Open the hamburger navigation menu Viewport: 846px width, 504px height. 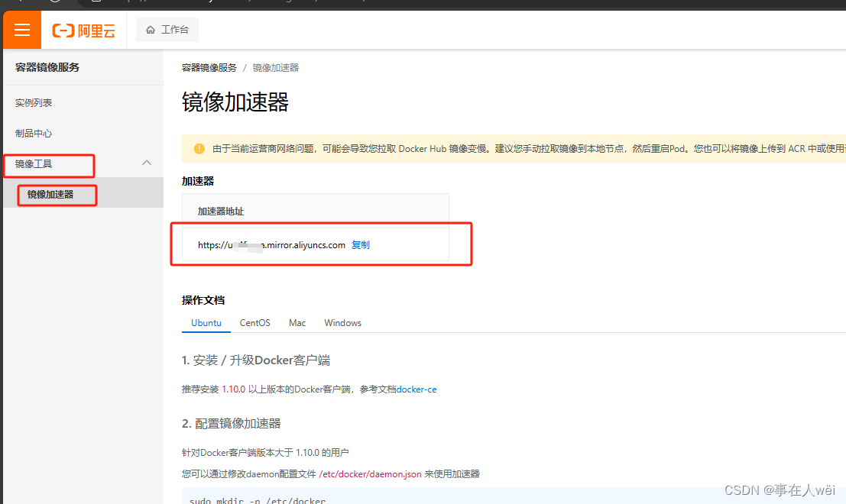tap(21, 30)
